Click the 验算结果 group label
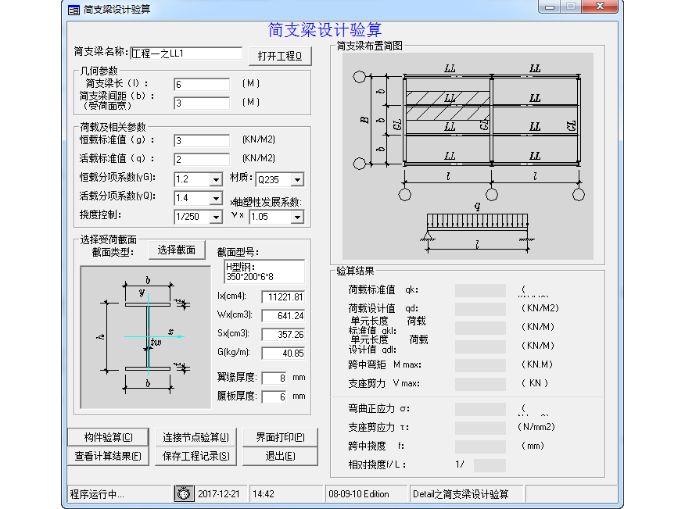This screenshot has width=688, height=509. tap(355, 271)
